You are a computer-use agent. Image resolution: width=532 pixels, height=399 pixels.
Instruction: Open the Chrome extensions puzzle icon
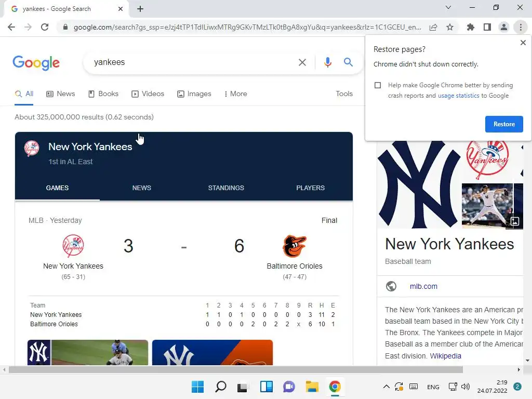[470, 27]
